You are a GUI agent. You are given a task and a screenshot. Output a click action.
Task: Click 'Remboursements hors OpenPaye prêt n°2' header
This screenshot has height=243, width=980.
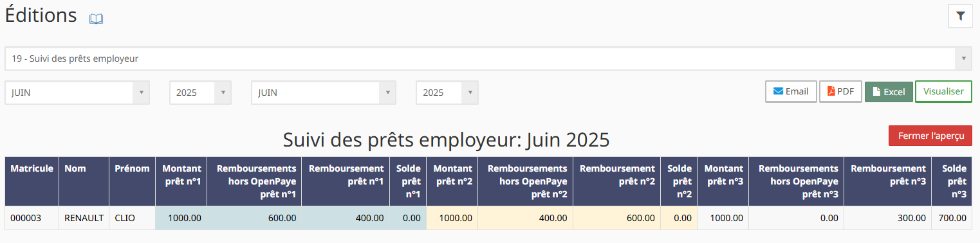coord(525,181)
